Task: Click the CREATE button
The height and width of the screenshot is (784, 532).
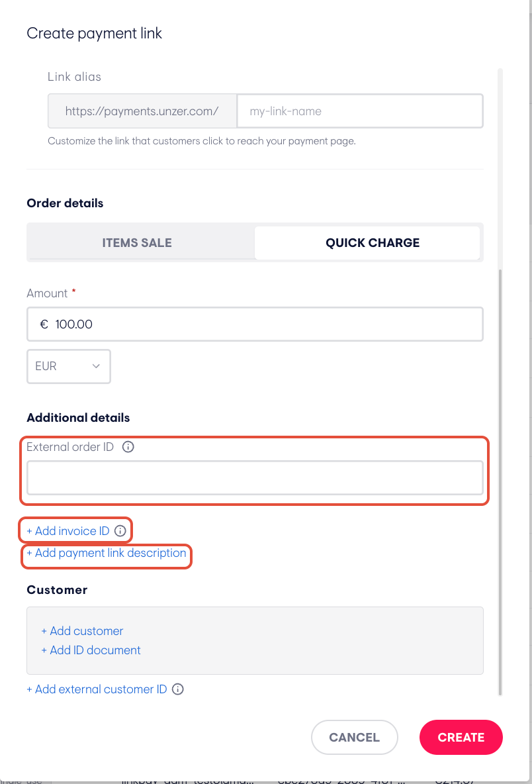Action: tap(461, 738)
